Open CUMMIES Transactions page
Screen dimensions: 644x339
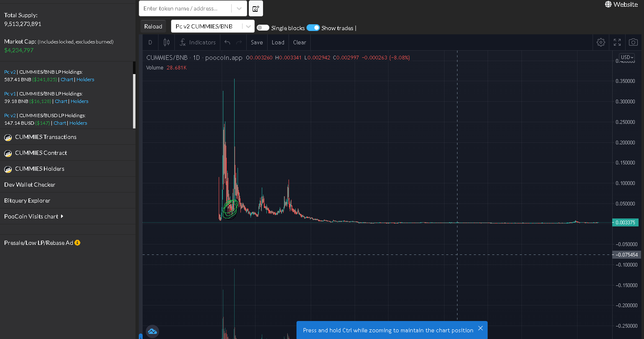click(46, 137)
